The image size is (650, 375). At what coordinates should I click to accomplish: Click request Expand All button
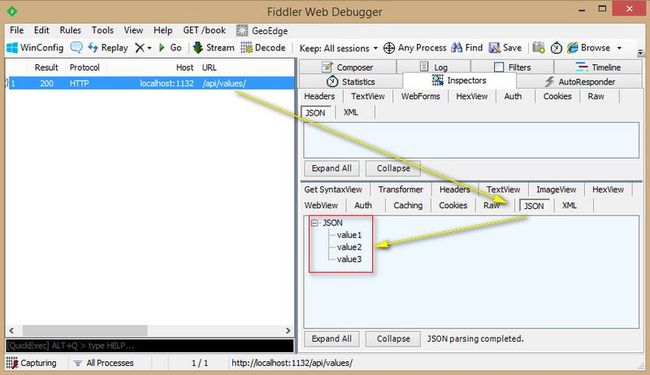point(332,168)
